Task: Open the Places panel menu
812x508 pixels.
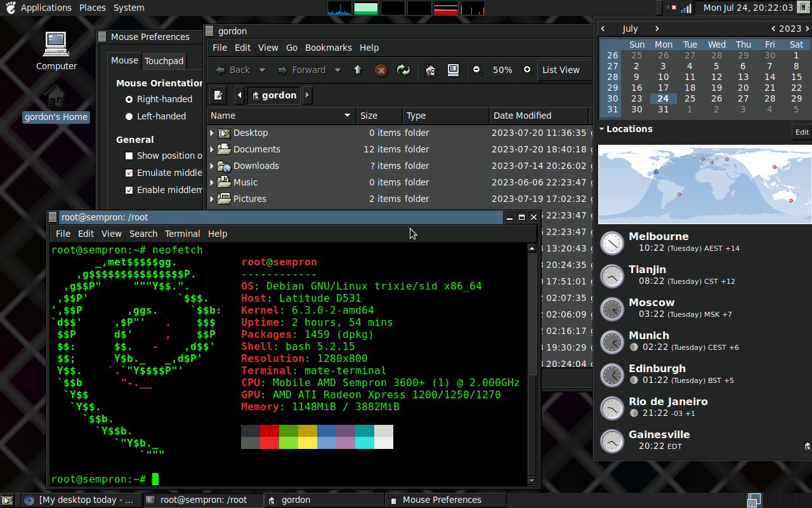Action: click(93, 8)
